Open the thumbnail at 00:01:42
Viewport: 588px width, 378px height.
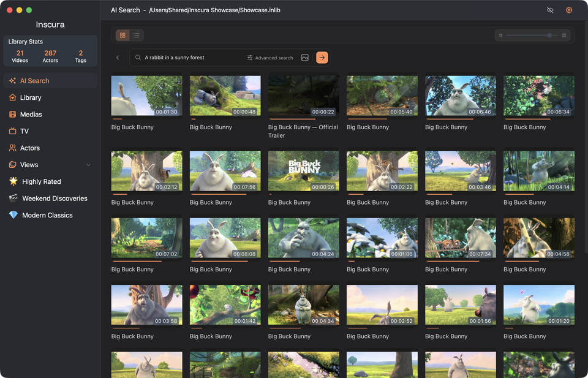225,305
